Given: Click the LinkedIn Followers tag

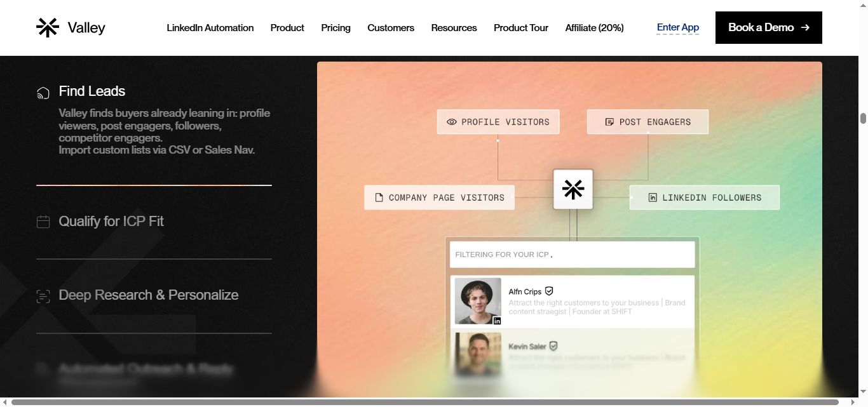Looking at the screenshot, I should (x=705, y=197).
